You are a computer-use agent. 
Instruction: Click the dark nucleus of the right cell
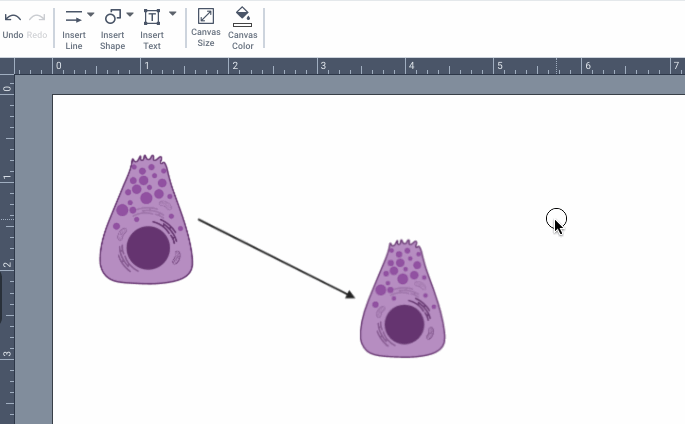click(x=404, y=325)
